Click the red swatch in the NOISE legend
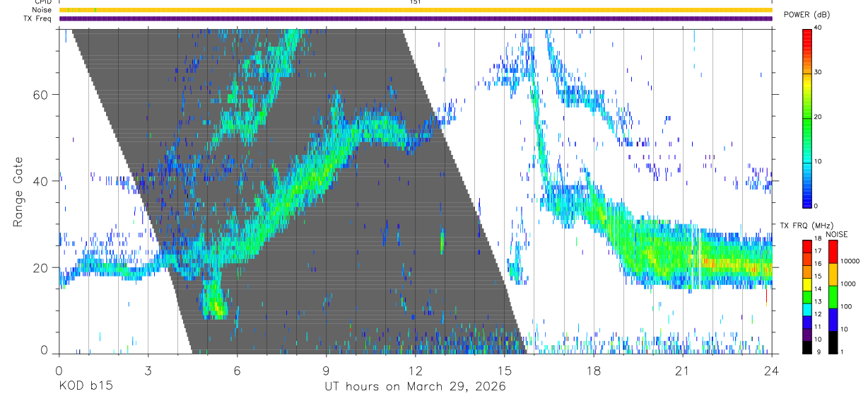Viewport: 868px width, 401px height. 833,252
